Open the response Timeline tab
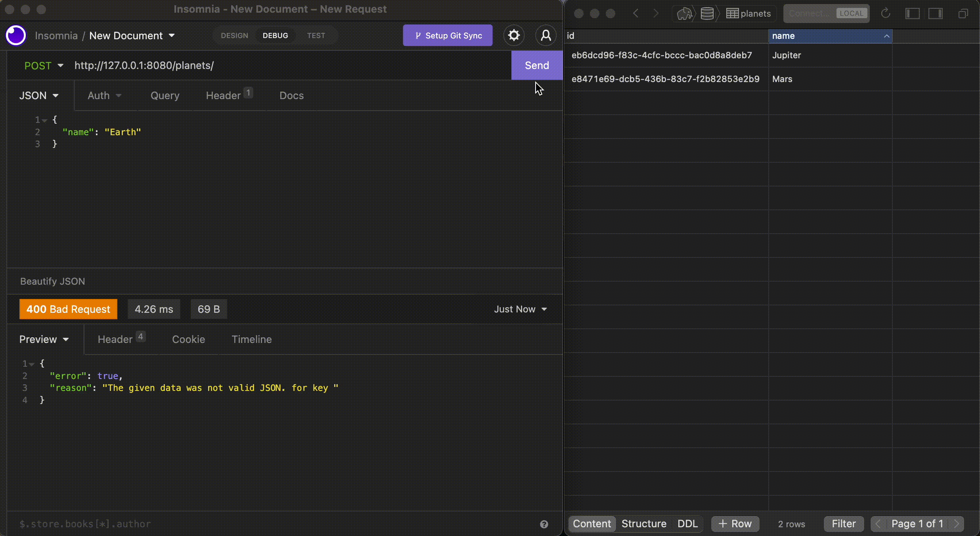The image size is (980, 536). click(251, 339)
